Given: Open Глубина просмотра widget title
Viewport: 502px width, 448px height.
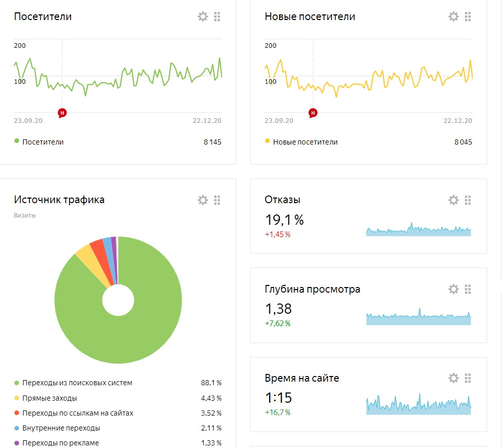Looking at the screenshot, I should [313, 289].
